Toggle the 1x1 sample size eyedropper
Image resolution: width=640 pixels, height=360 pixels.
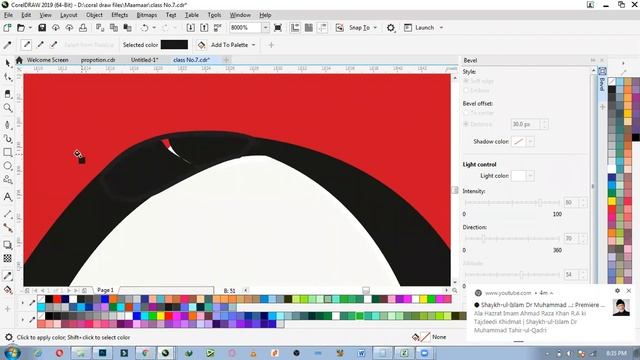coord(27,45)
